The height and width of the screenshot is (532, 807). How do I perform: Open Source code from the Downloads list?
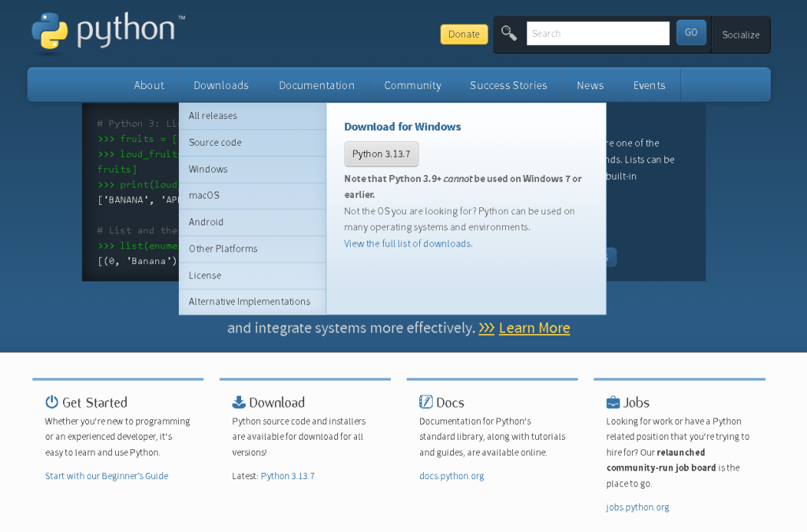coord(215,143)
